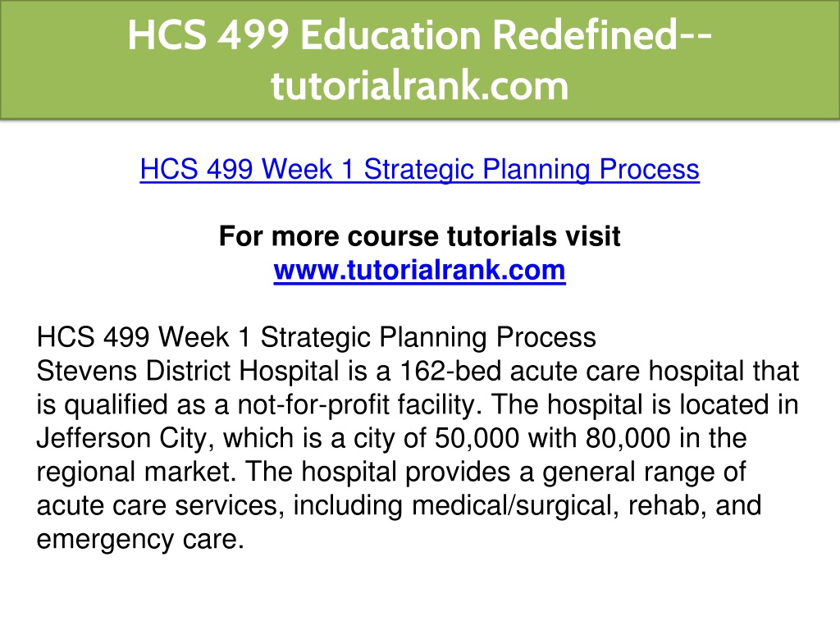
Task: Click the phrase 'general range of'
Action: click(644, 473)
